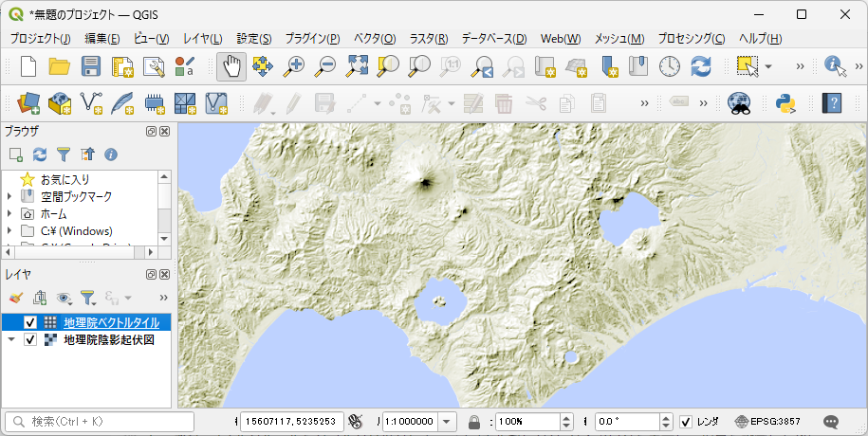
Task: Open the messages log speech bubble
Action: (x=830, y=422)
